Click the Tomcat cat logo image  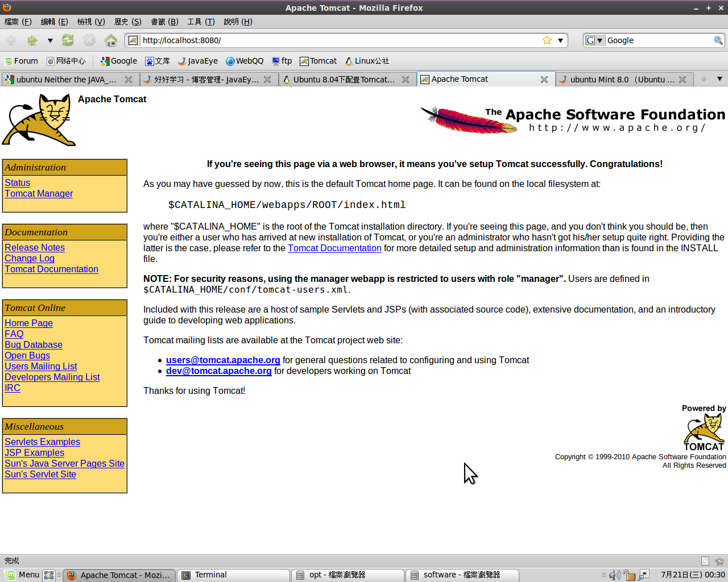(39, 120)
